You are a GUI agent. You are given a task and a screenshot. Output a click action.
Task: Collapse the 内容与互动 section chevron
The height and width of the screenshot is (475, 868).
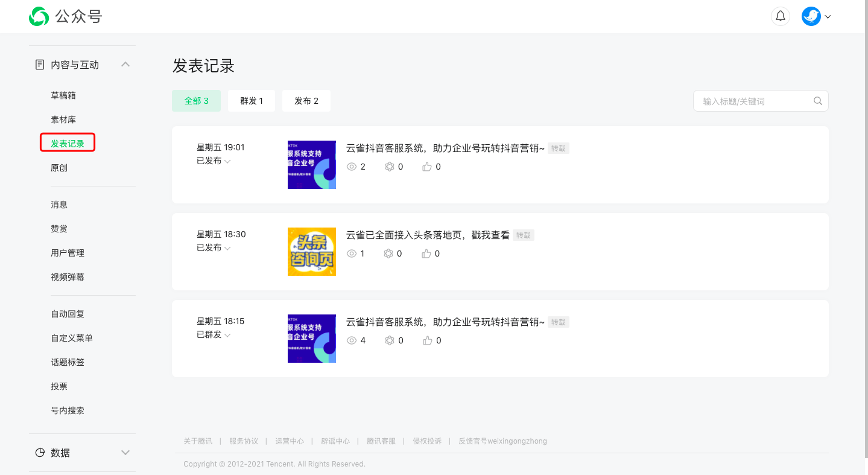coord(125,65)
